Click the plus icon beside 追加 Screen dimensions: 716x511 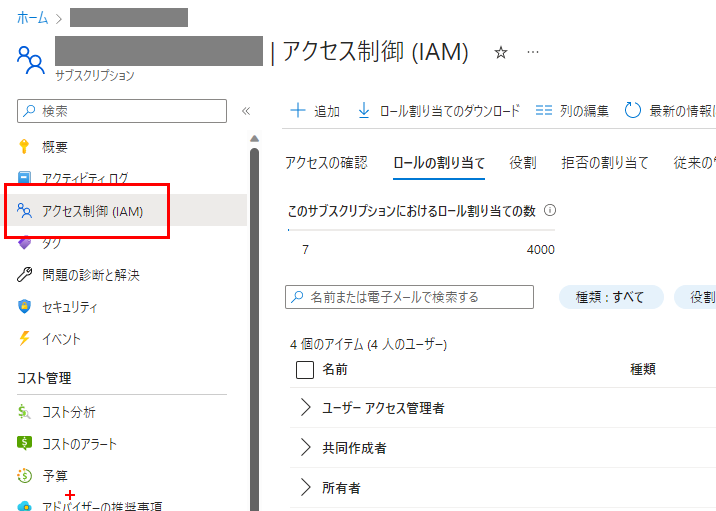pyautogui.click(x=298, y=111)
